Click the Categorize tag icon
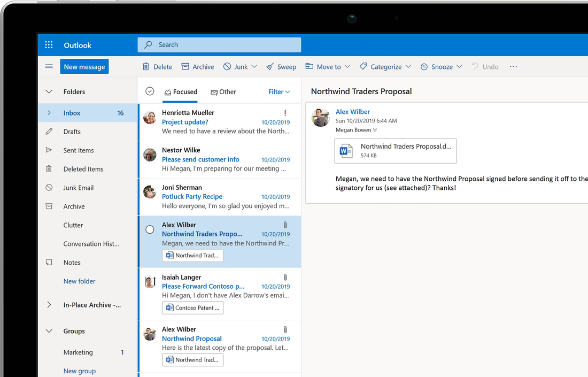Image resolution: width=588 pixels, height=377 pixels. pos(363,66)
